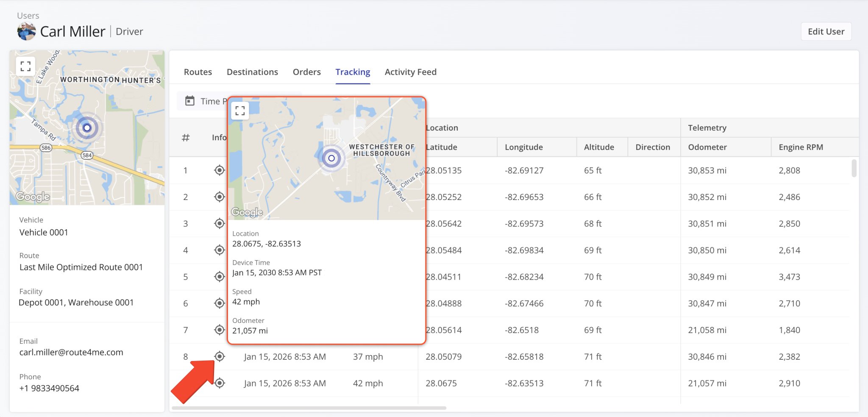Viewport: 868px width, 417px height.
Task: Show location popup for row 8
Action: click(219, 356)
